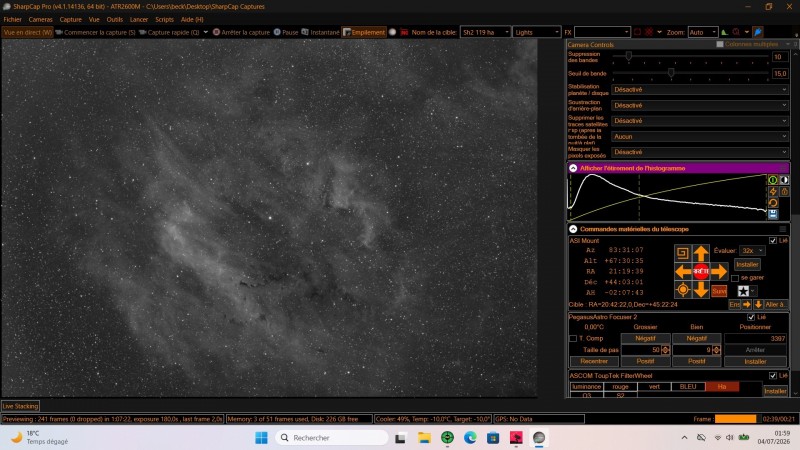Screen dimensions: 800x450
Task: Click the lightning auto-stretch histogram icon
Action: tap(773, 191)
